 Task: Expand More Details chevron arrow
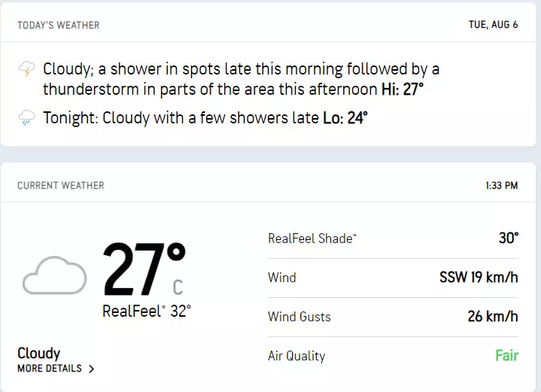[91, 369]
